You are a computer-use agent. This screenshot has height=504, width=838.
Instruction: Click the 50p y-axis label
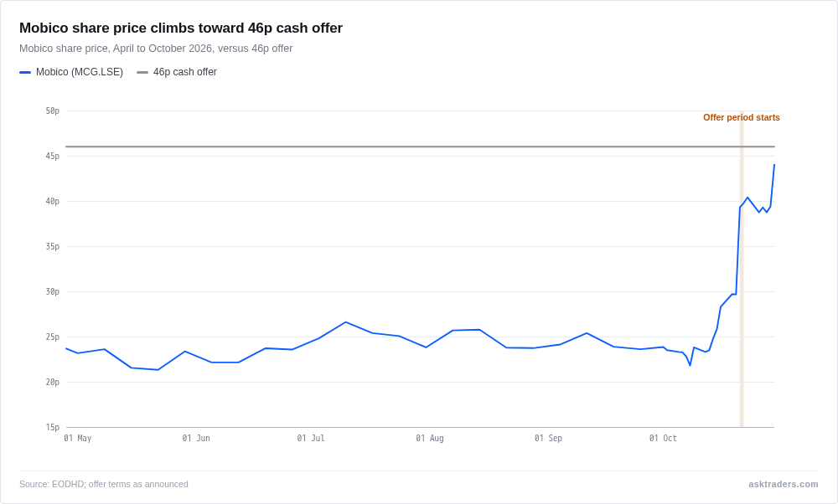52,111
